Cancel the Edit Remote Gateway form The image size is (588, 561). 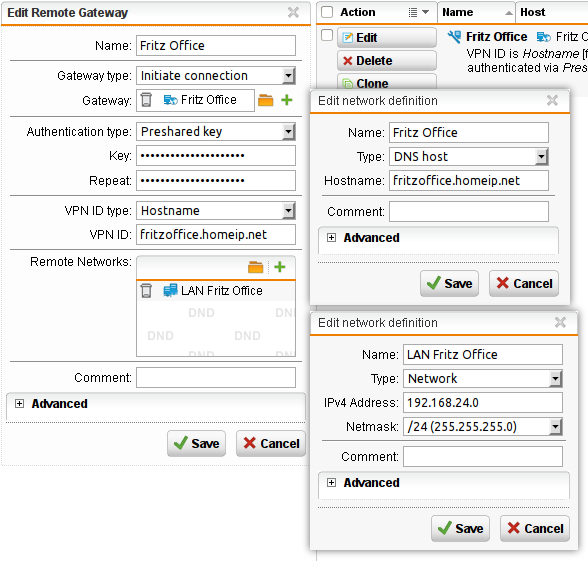pos(271,443)
